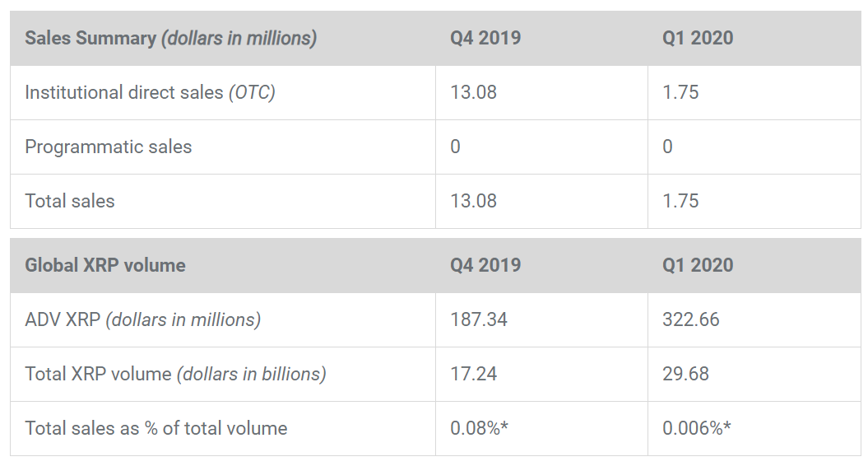Click the Sales Summary header cell
The image size is (868, 466).
coord(170,38)
